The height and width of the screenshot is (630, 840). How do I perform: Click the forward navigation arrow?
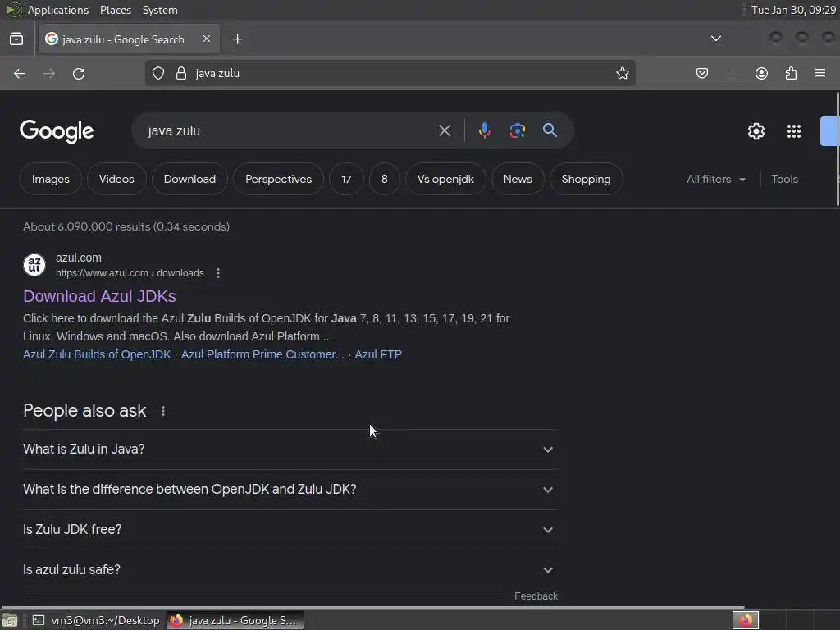coord(49,73)
